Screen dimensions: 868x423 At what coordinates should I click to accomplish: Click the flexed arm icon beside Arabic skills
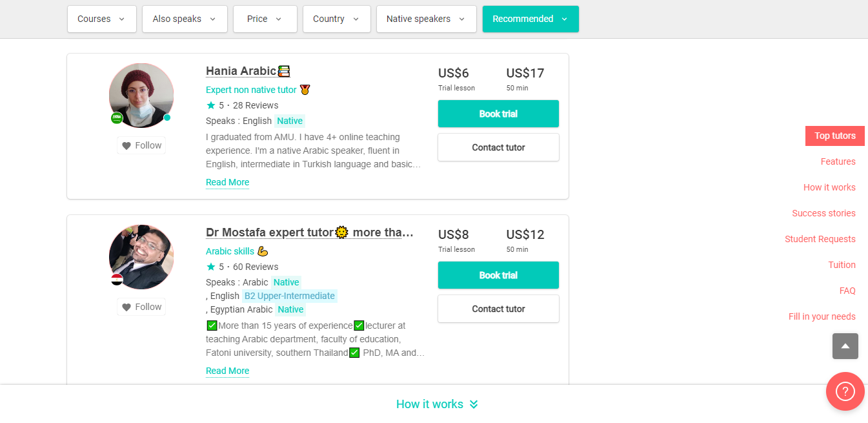263,251
